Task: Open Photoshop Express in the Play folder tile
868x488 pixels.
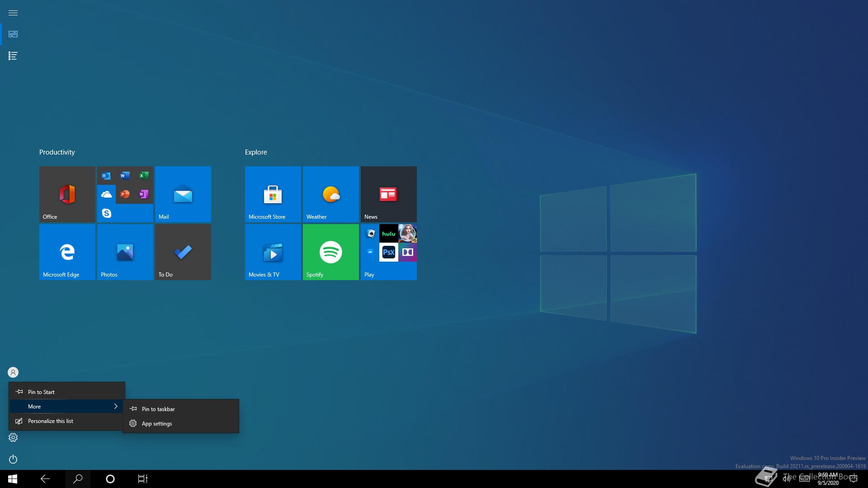Action: click(389, 252)
